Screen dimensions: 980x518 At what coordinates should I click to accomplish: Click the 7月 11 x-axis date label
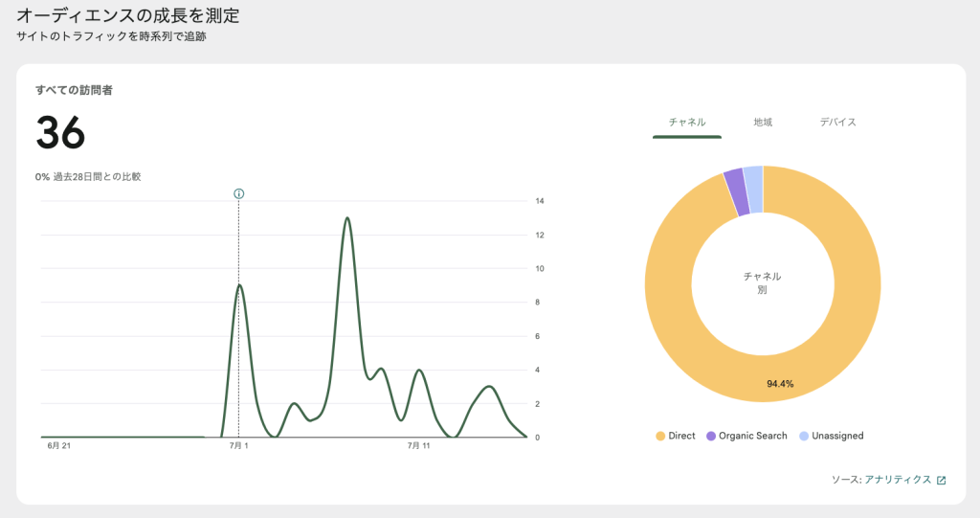pyautogui.click(x=419, y=446)
